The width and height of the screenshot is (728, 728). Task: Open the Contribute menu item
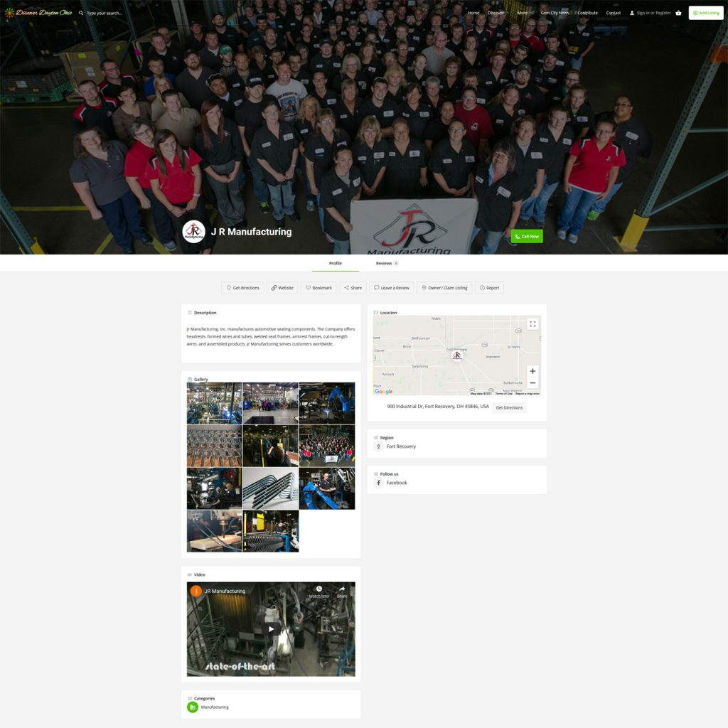[587, 13]
